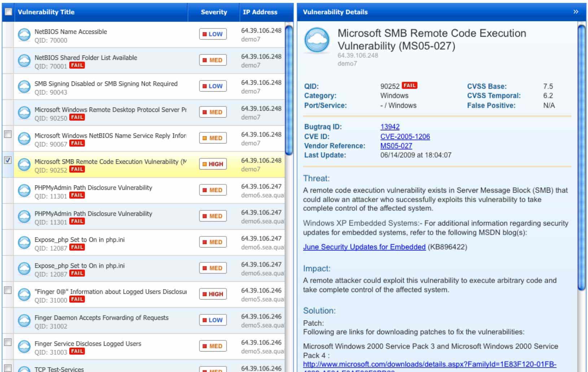Click large cloud icon in Vulnerability Details panel
The height and width of the screenshot is (372, 588).
[317, 40]
